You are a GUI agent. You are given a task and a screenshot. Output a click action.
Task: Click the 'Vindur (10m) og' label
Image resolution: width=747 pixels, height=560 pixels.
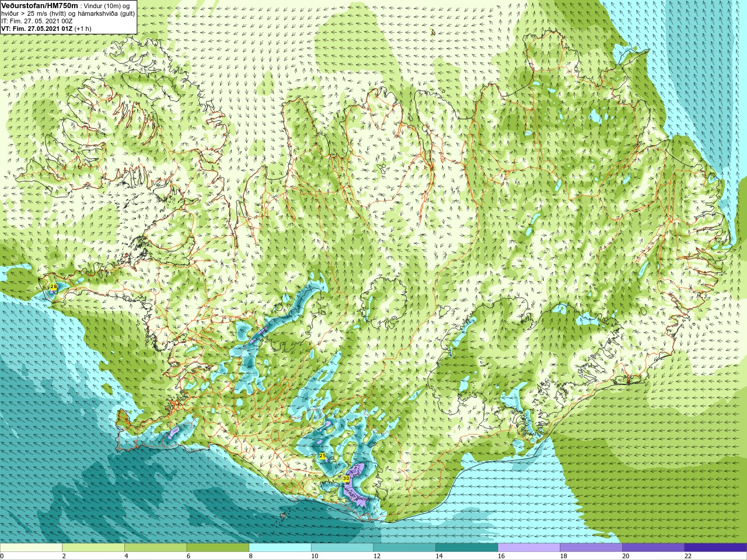(107, 6)
